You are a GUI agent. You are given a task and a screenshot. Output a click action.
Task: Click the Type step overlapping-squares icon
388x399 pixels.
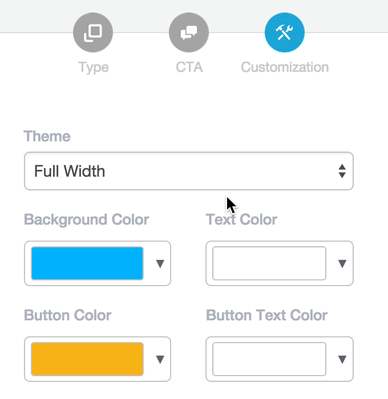(93, 32)
